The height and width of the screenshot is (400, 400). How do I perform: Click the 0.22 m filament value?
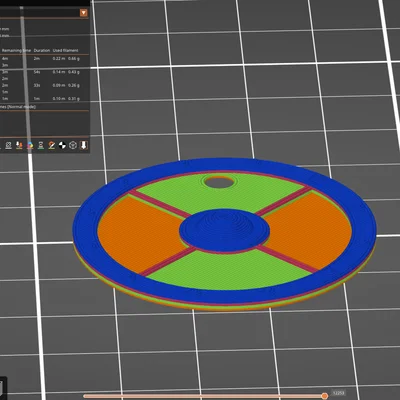[59, 59]
